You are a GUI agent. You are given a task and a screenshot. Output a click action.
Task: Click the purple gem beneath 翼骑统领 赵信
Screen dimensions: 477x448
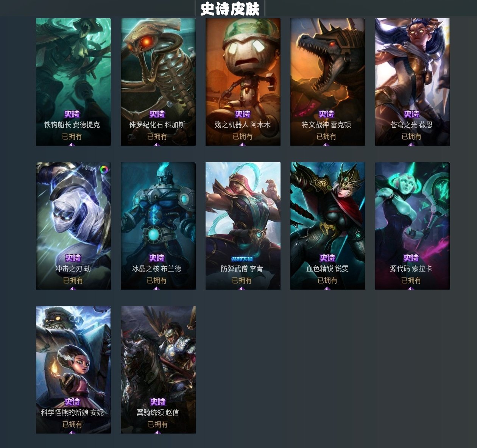click(x=158, y=432)
